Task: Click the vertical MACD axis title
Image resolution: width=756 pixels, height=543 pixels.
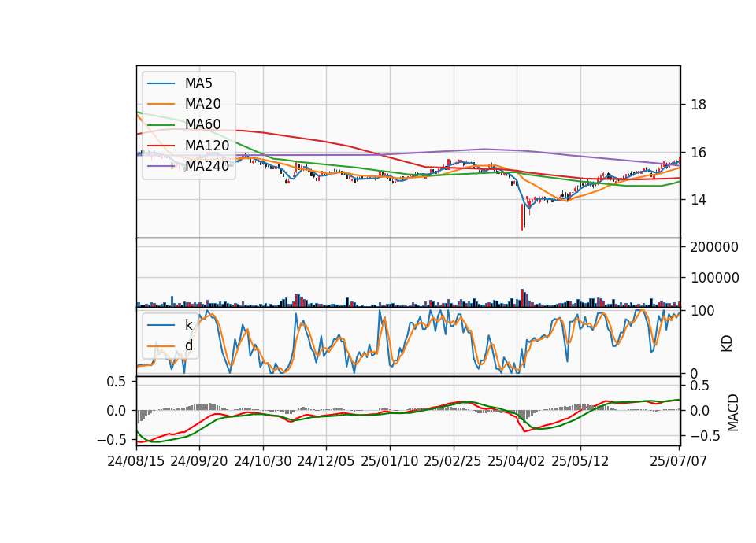Action: (x=733, y=412)
